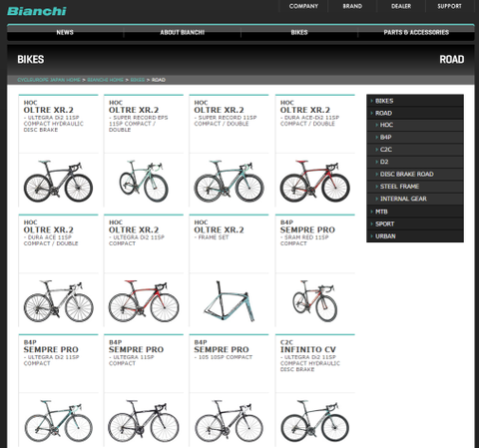This screenshot has width=479, height=448.
Task: Open INTERNAL GEAR sidebar category
Action: 415,199
